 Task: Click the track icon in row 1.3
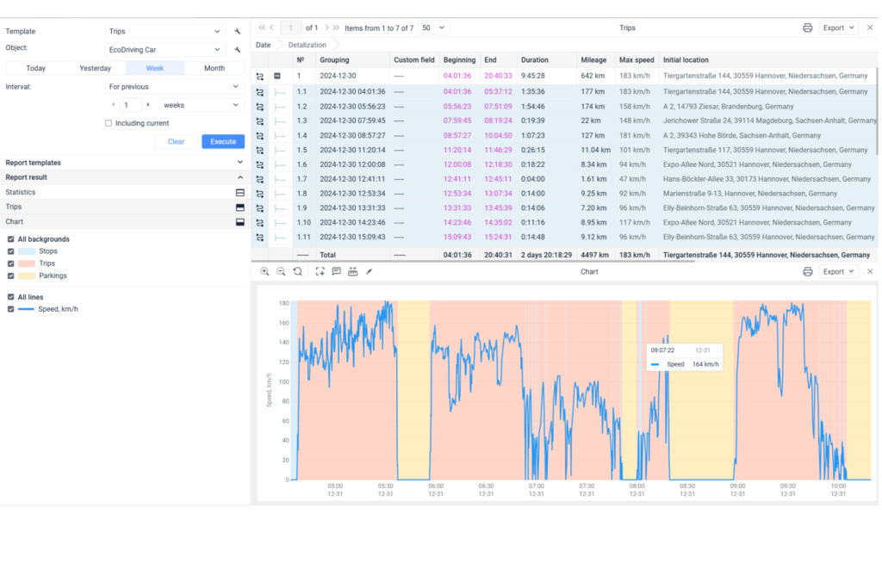point(259,121)
